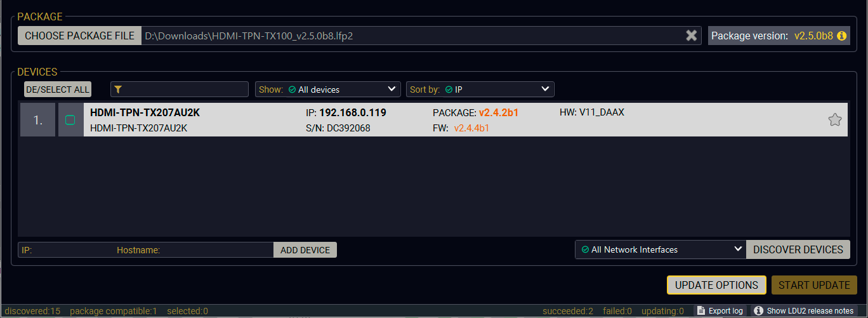Click the ADD DEVICE button
Viewport: 868px width, 318px height.
click(305, 250)
